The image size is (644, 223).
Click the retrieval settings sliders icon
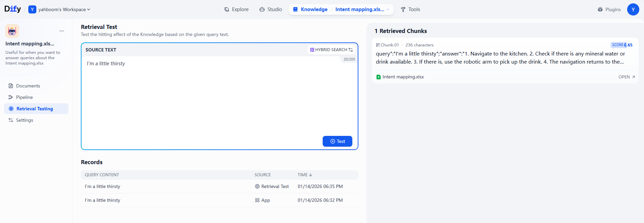point(351,50)
